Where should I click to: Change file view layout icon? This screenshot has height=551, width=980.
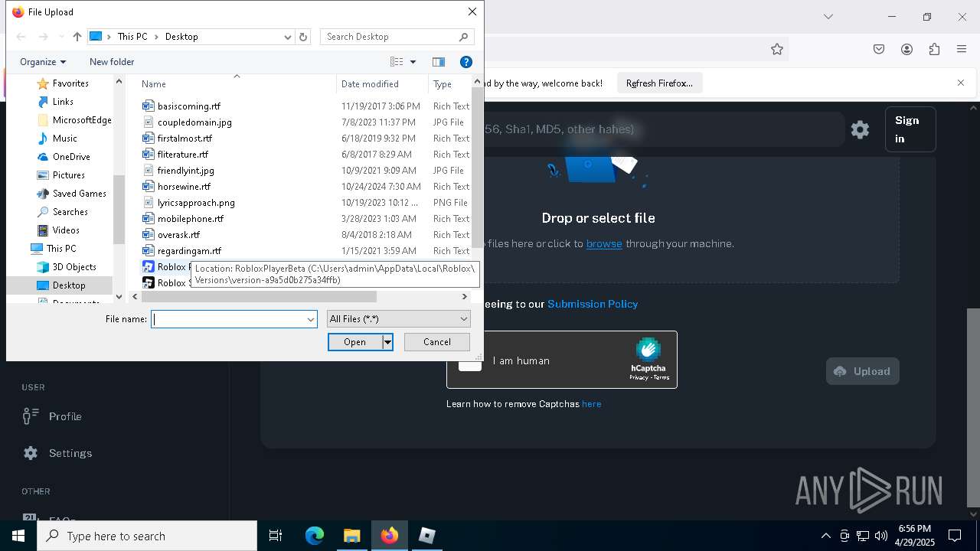[397, 62]
